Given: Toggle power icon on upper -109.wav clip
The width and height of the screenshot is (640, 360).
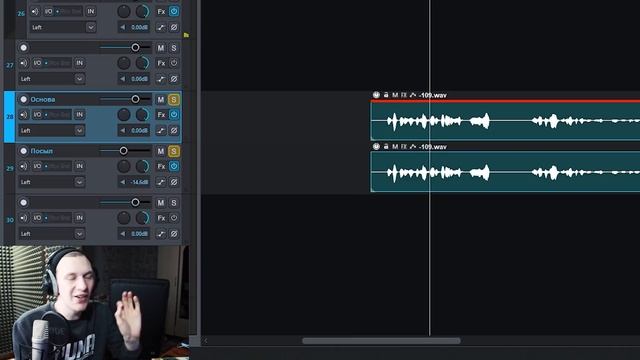Looking at the screenshot, I should point(376,95).
